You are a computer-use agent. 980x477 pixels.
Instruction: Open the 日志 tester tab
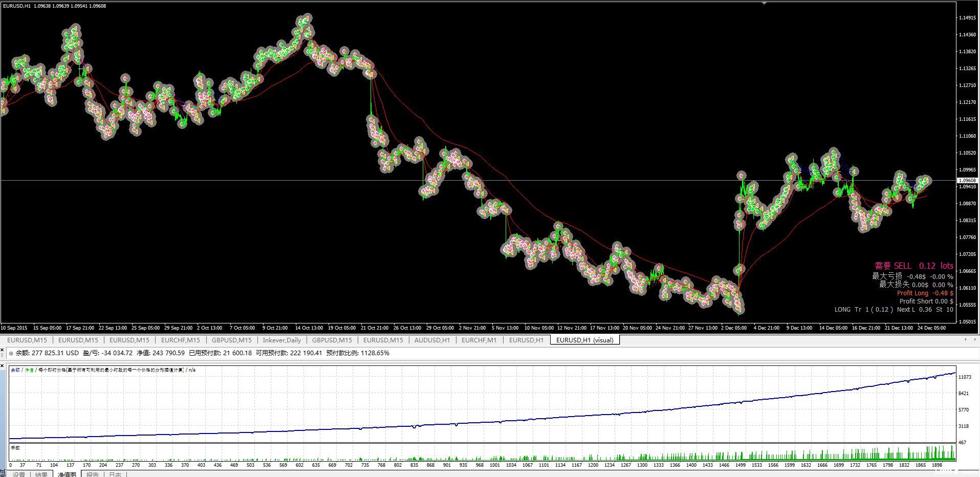click(116, 474)
